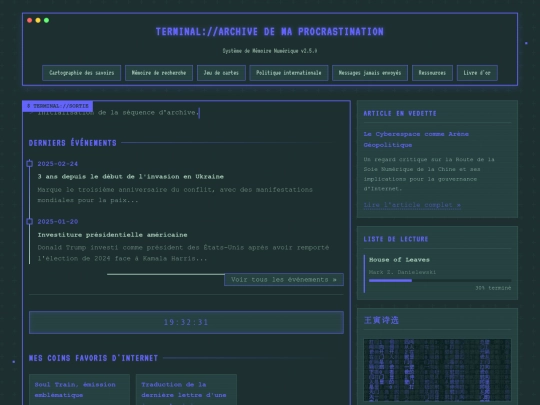540x405 pixels.
Task: Open Cartographie des savoirs nav item
Action: click(x=81, y=73)
